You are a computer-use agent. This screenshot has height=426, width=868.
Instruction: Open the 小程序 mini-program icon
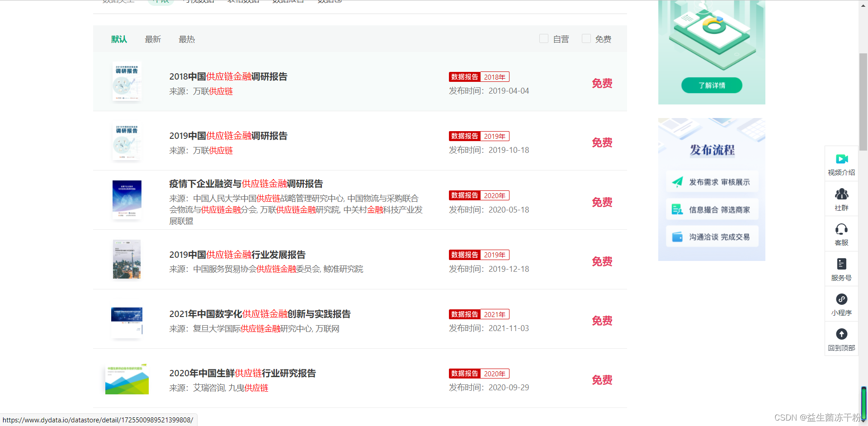[x=841, y=299]
